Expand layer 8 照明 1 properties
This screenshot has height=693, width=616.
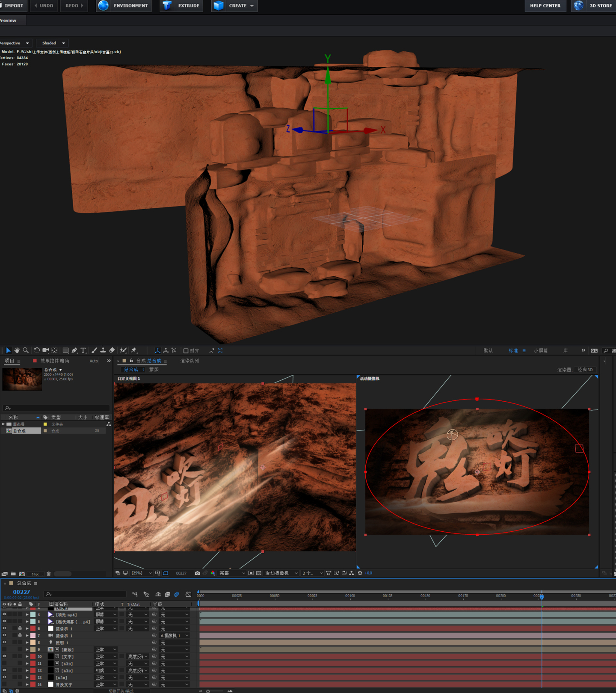27,643
